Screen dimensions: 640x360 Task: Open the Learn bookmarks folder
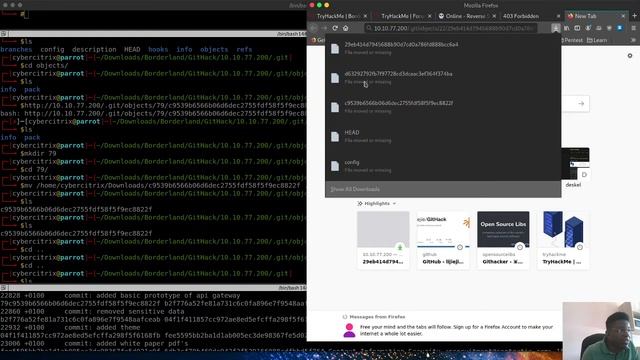point(597,40)
